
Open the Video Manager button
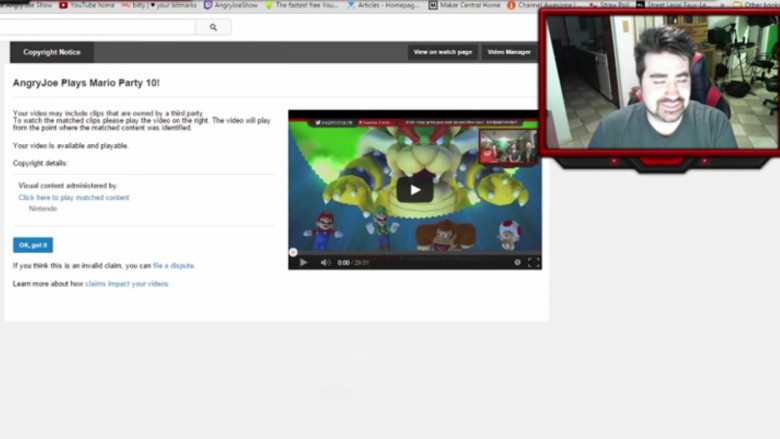point(509,52)
